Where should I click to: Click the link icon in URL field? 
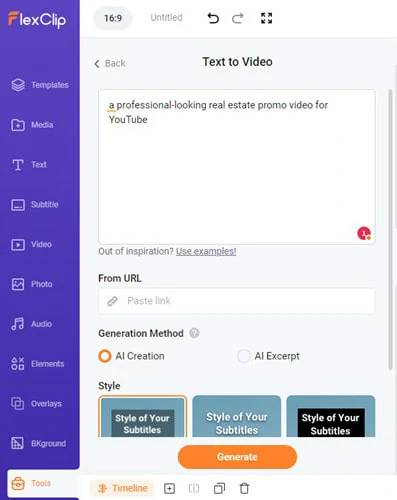tap(113, 301)
